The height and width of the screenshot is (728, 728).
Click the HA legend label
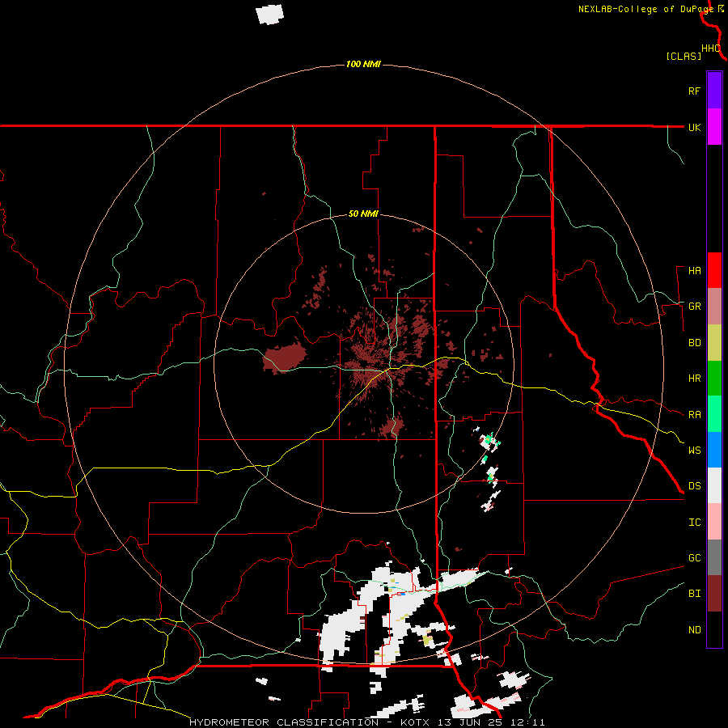tap(694, 270)
